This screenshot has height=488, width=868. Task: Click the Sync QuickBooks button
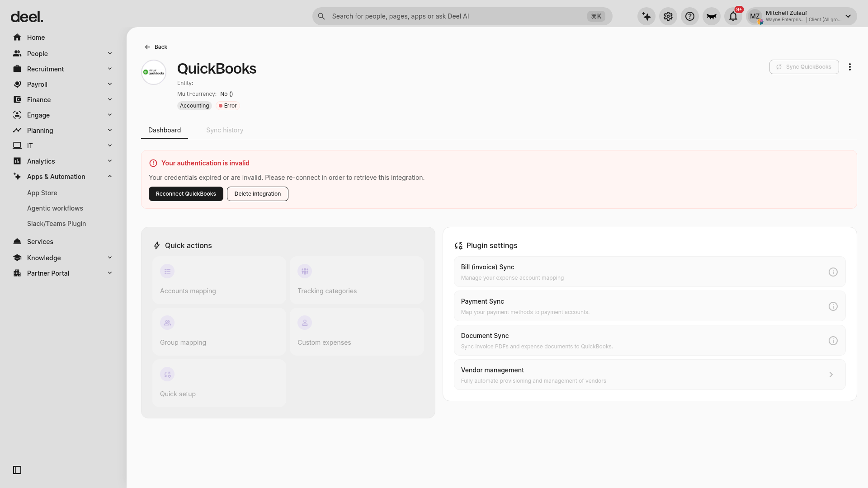804,67
